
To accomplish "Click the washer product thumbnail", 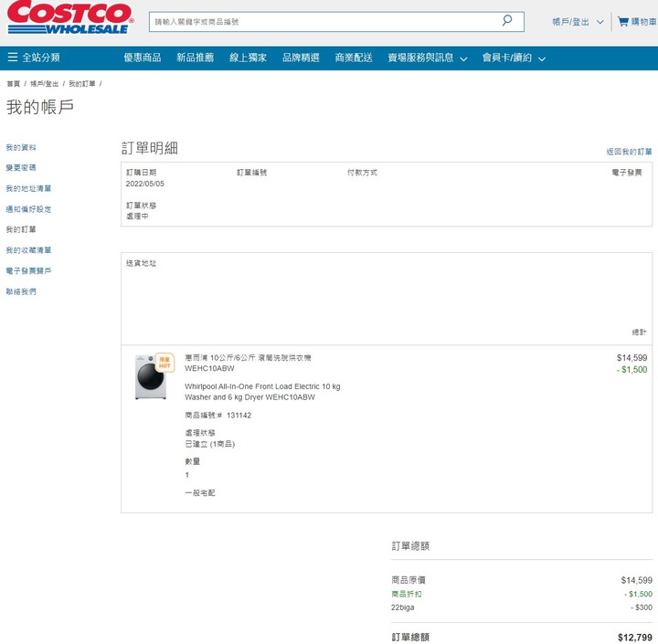I will click(x=150, y=376).
